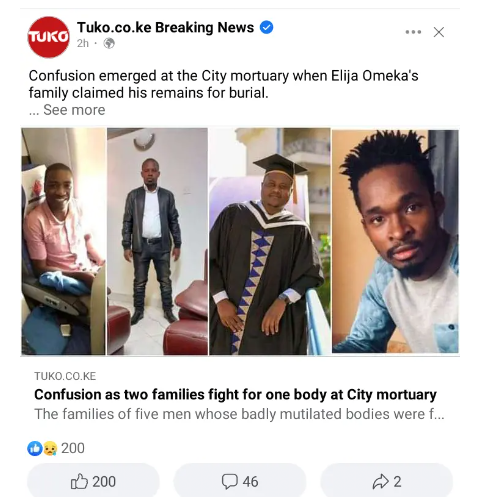Click the public audience globe icon
480x497 pixels.
pos(109,43)
